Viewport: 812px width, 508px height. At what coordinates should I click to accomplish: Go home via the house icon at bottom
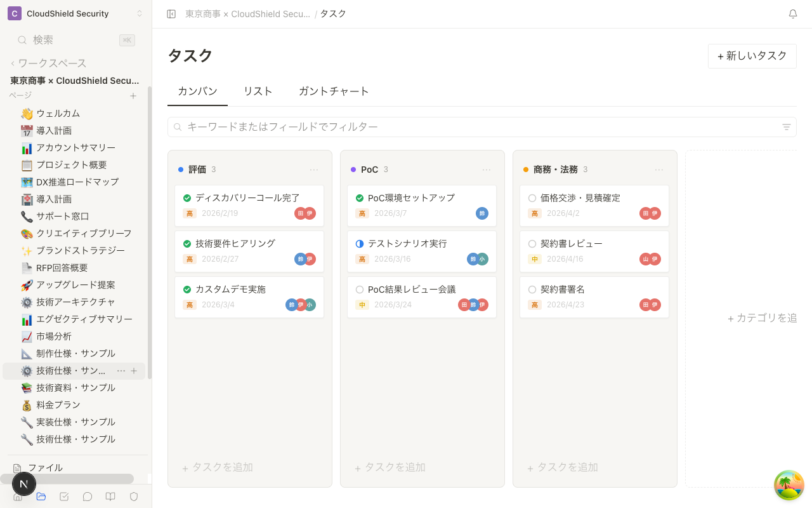(x=18, y=497)
